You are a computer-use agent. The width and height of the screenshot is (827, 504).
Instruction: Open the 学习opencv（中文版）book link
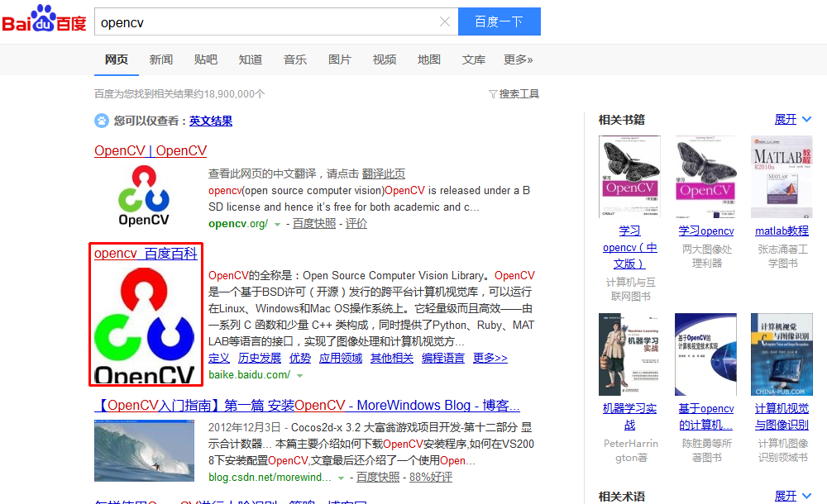pyautogui.click(x=629, y=247)
